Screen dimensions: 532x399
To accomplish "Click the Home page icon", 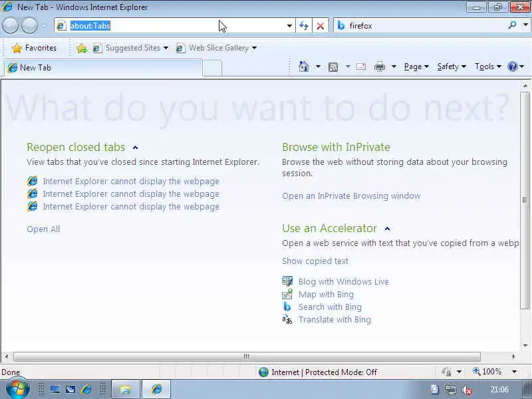I will coord(303,67).
